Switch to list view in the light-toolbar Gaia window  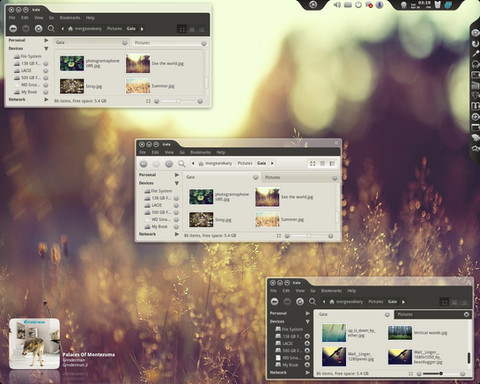pos(322,163)
